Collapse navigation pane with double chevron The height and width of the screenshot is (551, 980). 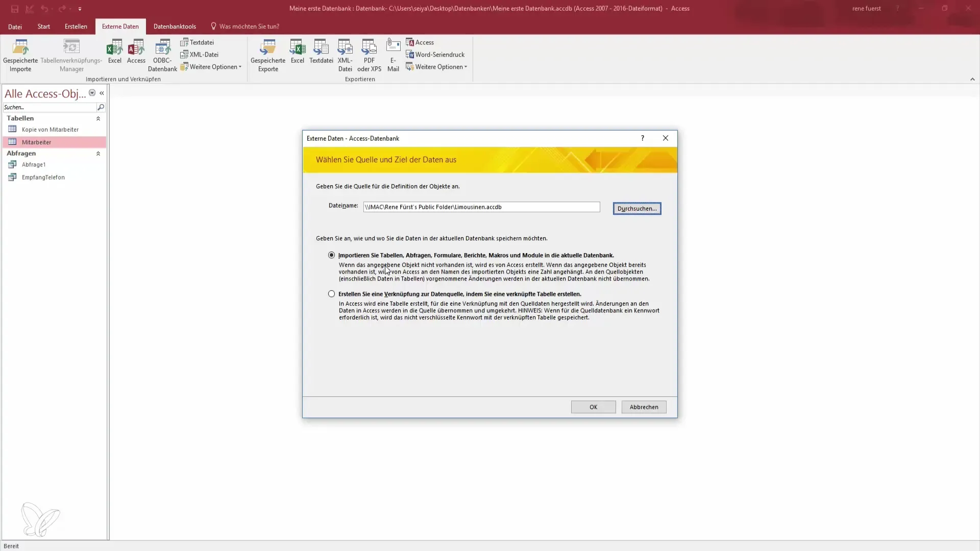[102, 93]
